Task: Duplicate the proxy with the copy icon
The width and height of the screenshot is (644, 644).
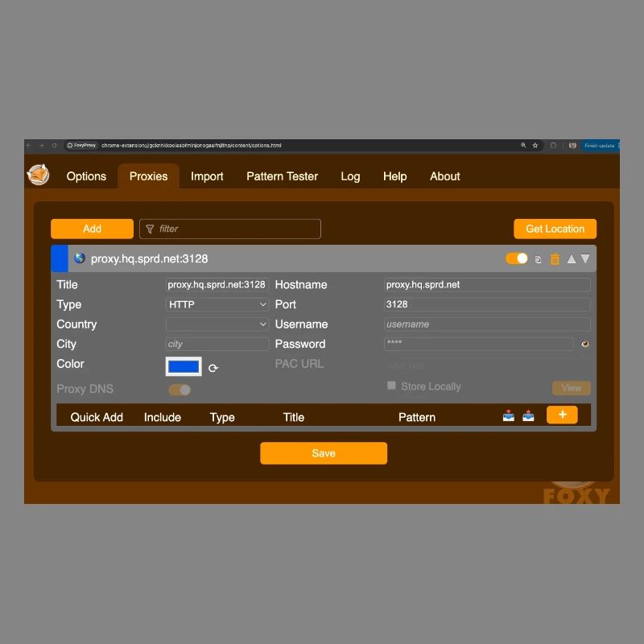Action: (539, 259)
